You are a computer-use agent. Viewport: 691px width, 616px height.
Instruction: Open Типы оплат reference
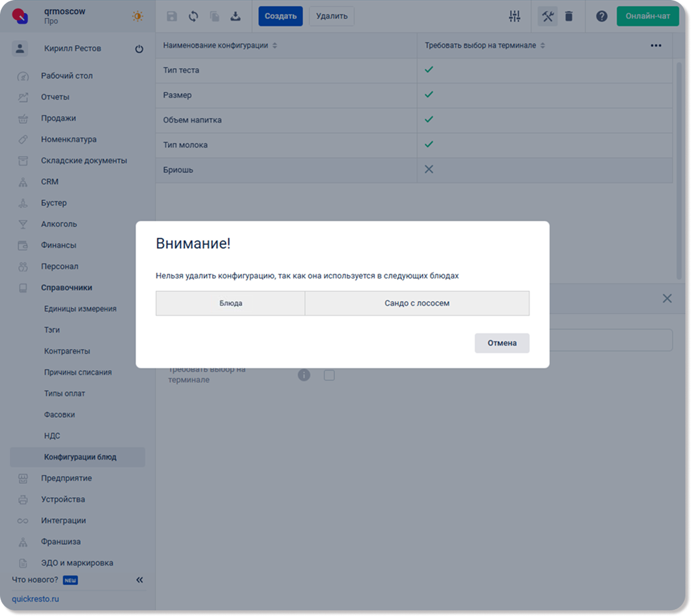pos(64,394)
